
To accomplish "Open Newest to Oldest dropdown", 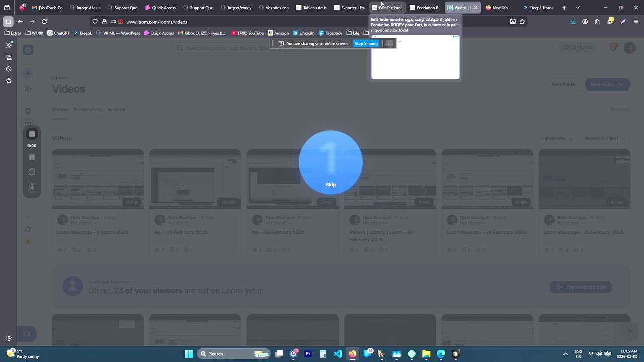I will 605,138.
